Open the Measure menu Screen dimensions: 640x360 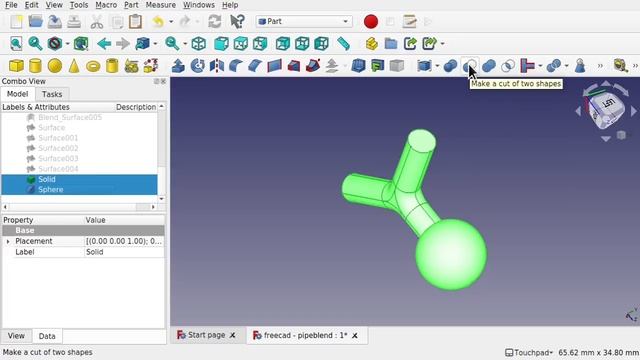tap(161, 5)
